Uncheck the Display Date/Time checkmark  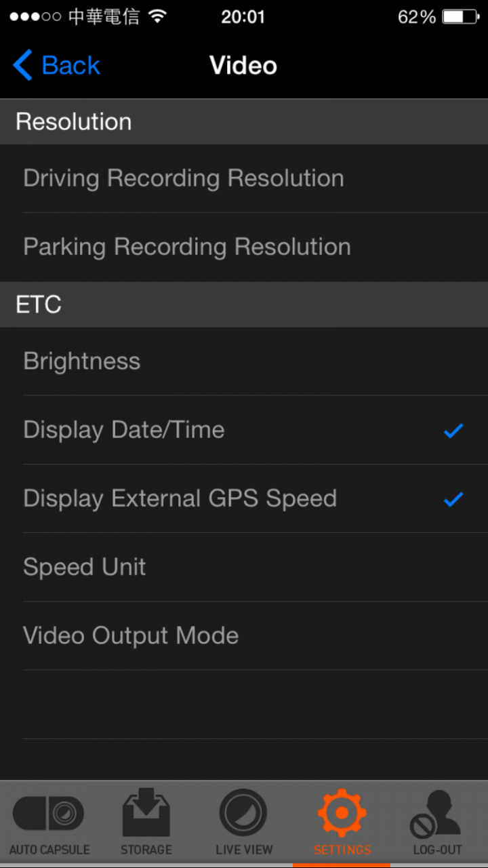tap(453, 431)
